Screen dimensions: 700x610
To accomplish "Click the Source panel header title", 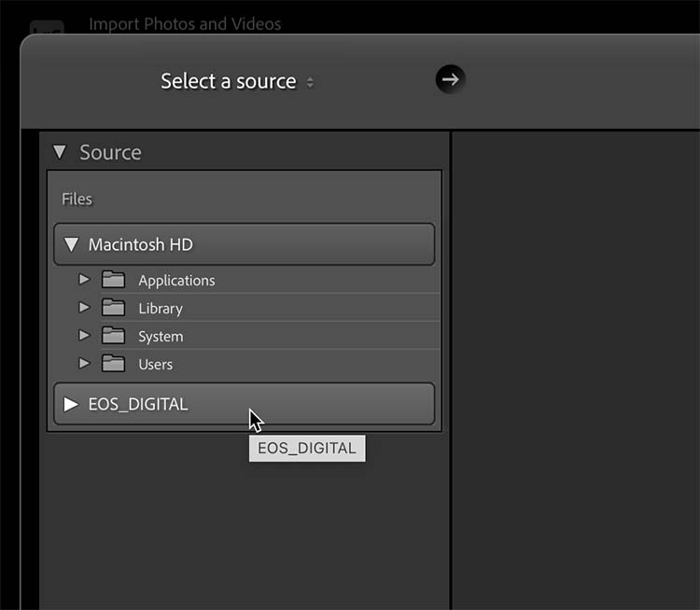I will (x=111, y=153).
